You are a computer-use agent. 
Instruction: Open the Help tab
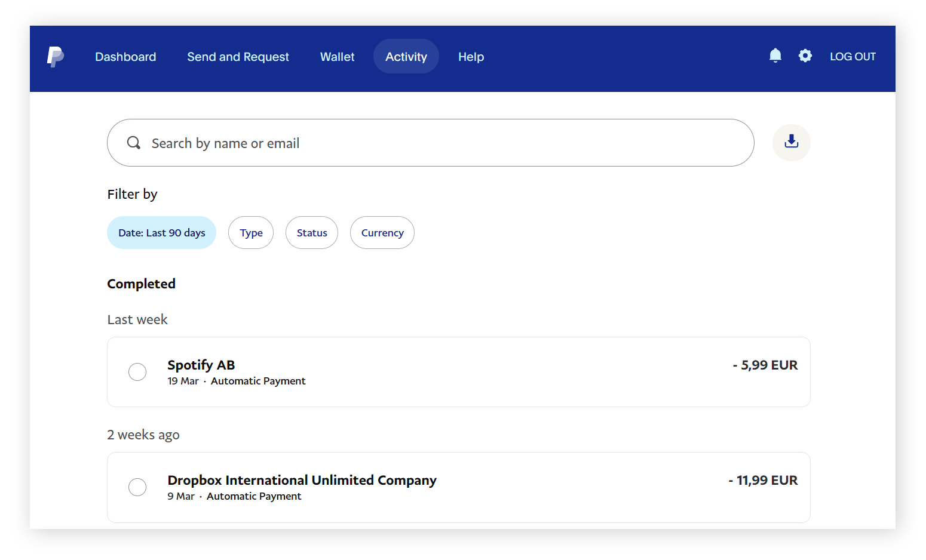[x=471, y=57]
